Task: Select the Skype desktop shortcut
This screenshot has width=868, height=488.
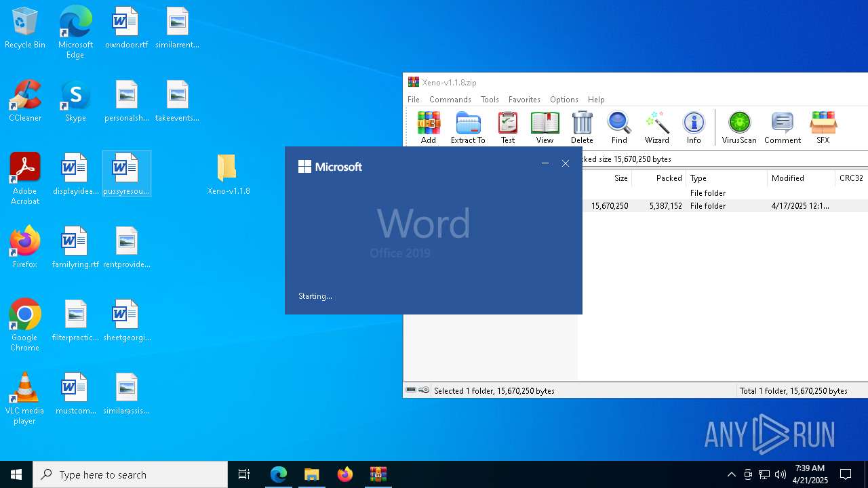Action: 75,102
